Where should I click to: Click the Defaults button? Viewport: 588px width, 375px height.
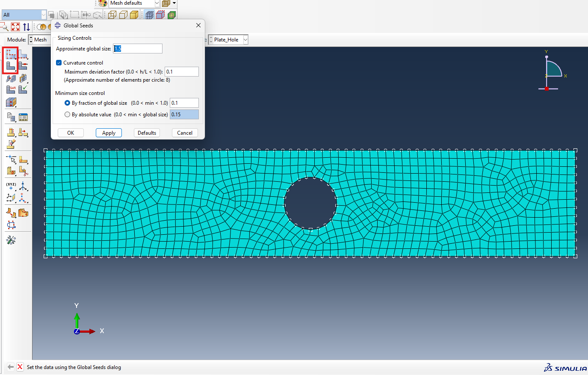click(147, 133)
